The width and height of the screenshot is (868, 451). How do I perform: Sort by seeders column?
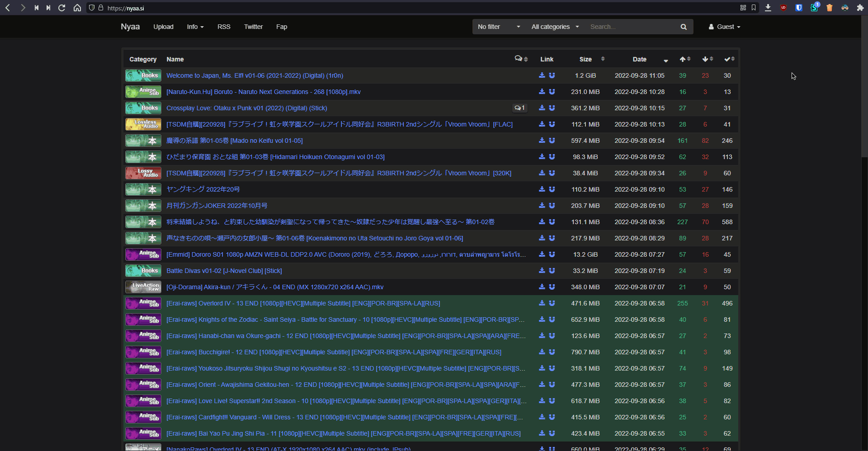pyautogui.click(x=685, y=59)
